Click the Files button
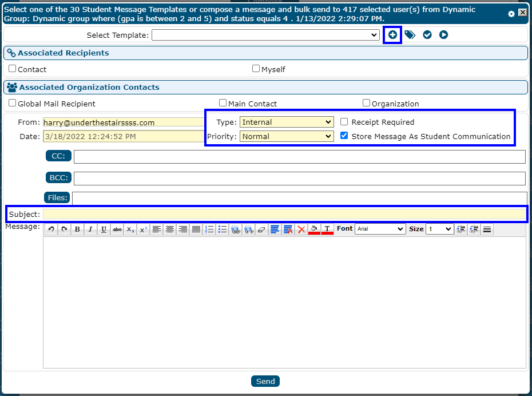Screen dimensions: 532x396 click(57, 198)
